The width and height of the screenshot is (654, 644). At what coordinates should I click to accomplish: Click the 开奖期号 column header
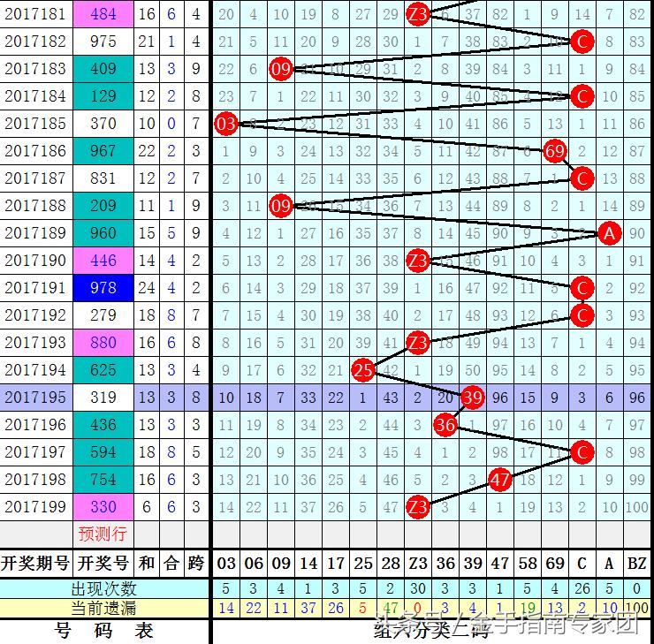click(35, 564)
